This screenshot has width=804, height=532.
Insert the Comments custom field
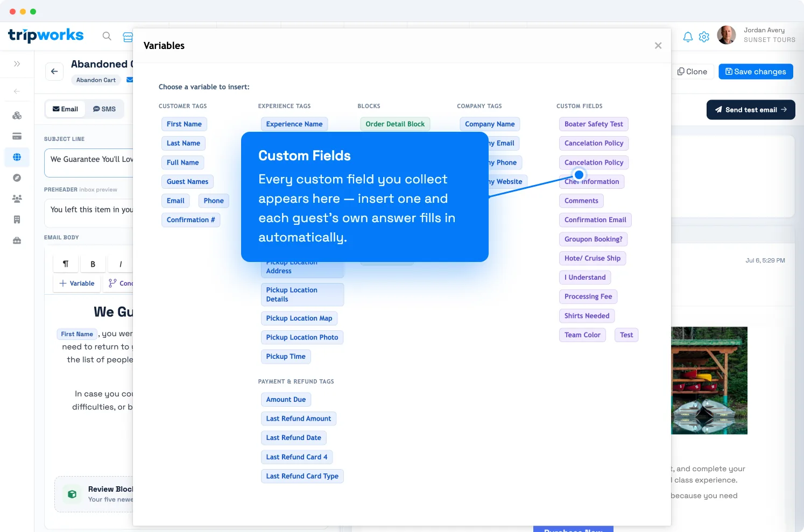tap(581, 201)
